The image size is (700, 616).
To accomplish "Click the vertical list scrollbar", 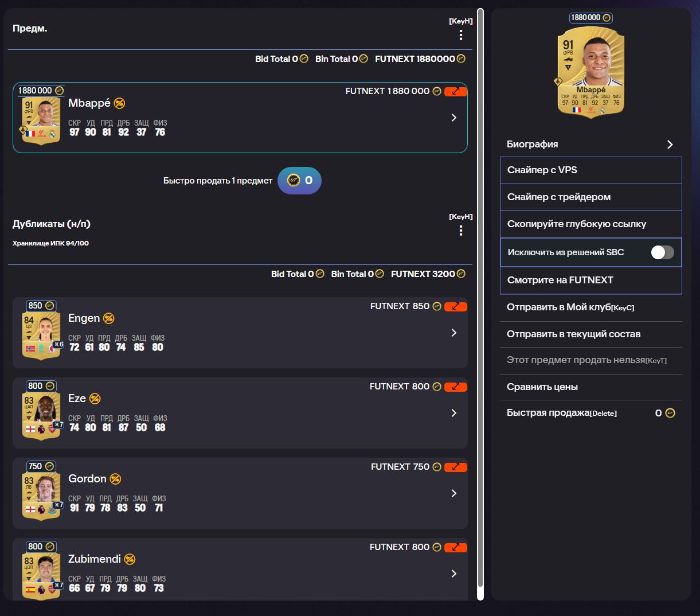I will pos(480,304).
